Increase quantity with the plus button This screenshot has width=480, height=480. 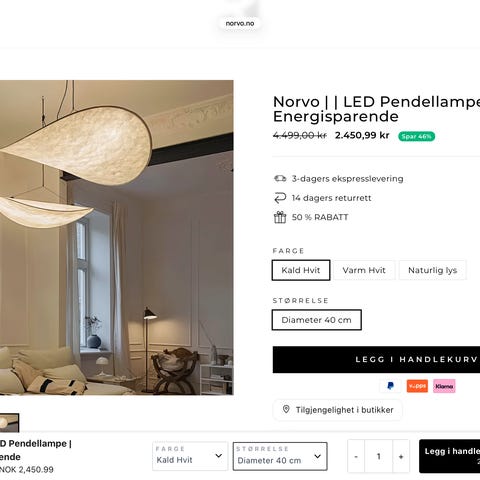[401, 456]
